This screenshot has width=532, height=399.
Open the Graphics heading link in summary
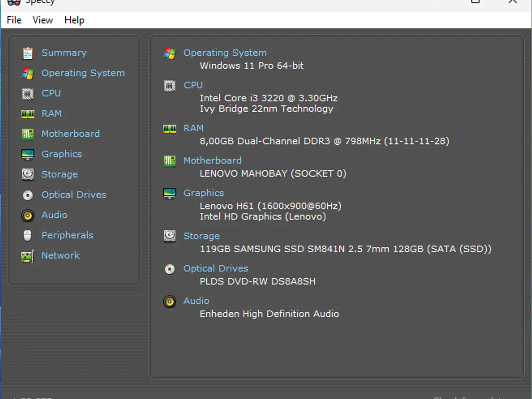click(204, 193)
